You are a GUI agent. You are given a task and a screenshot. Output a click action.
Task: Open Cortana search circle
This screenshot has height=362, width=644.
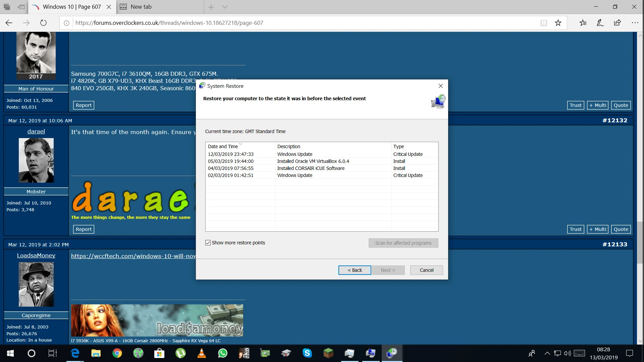tap(31, 353)
